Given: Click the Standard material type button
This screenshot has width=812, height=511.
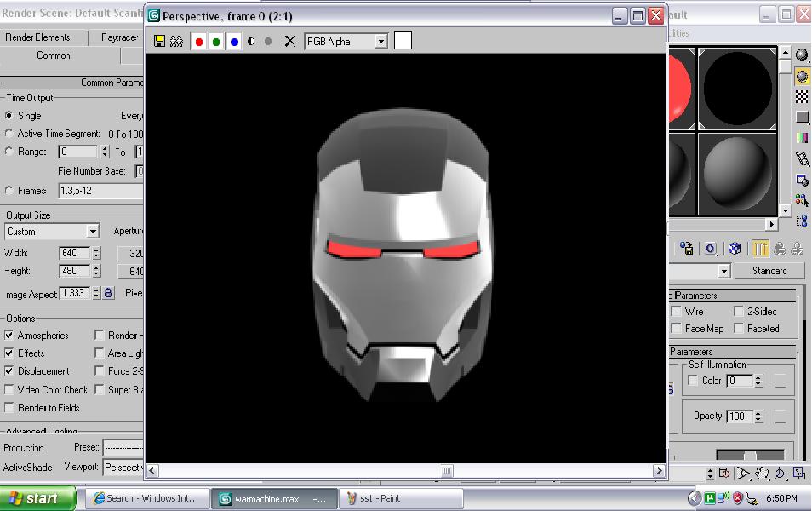Looking at the screenshot, I should (x=769, y=271).
